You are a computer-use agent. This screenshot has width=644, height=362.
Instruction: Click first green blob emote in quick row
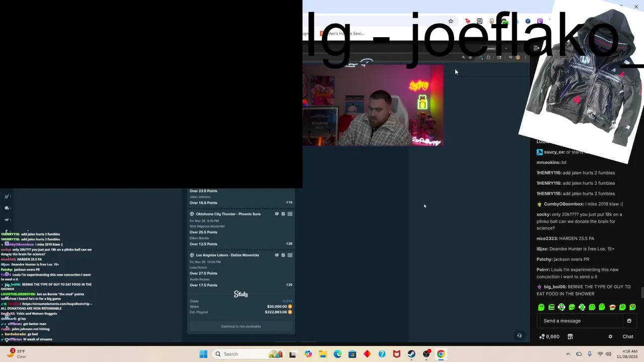point(541,307)
